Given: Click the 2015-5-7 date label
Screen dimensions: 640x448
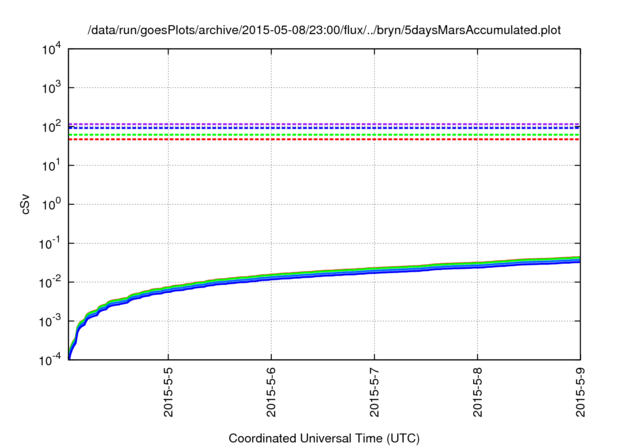Looking at the screenshot, I should [x=374, y=392].
